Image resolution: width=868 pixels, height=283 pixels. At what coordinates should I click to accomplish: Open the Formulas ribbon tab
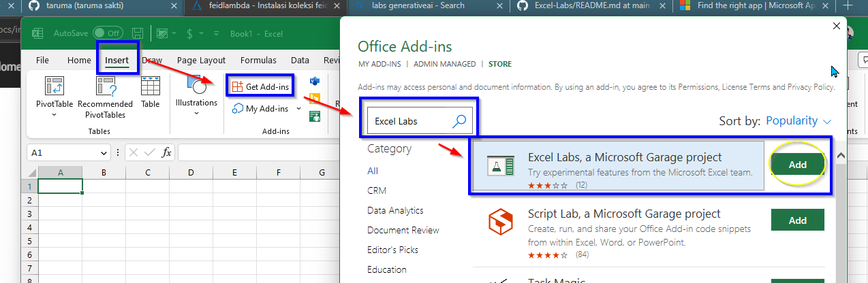tap(258, 60)
